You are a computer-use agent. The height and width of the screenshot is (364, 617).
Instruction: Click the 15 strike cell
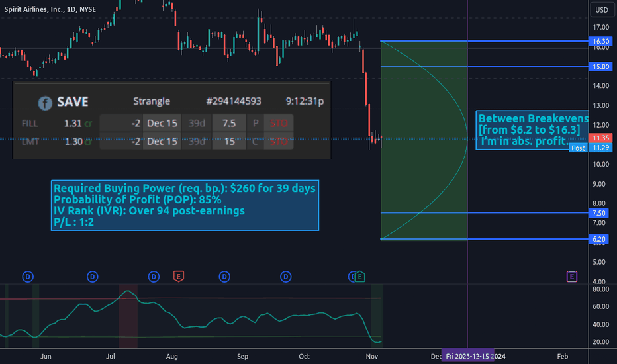[x=229, y=141]
